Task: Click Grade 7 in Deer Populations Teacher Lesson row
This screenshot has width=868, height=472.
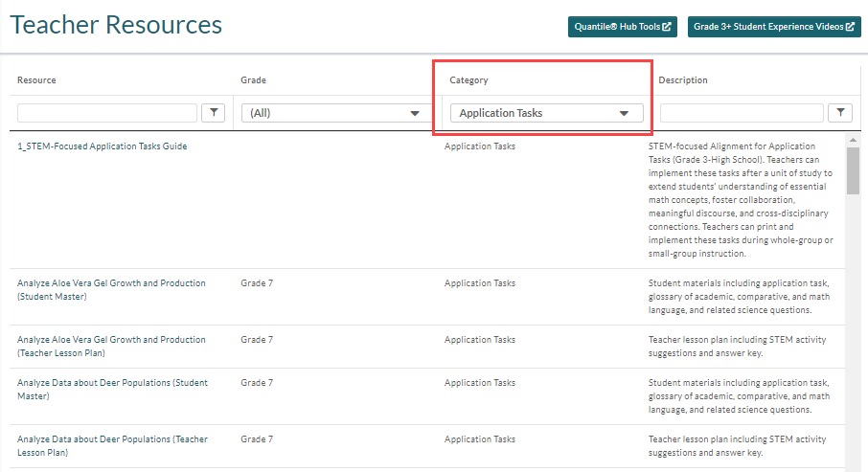Action: pyautogui.click(x=257, y=438)
